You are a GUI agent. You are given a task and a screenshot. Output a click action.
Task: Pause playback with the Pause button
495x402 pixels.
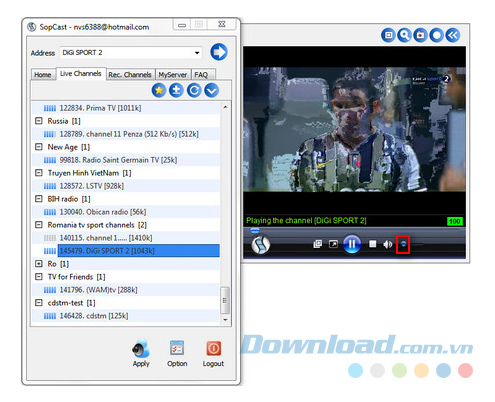pos(352,244)
